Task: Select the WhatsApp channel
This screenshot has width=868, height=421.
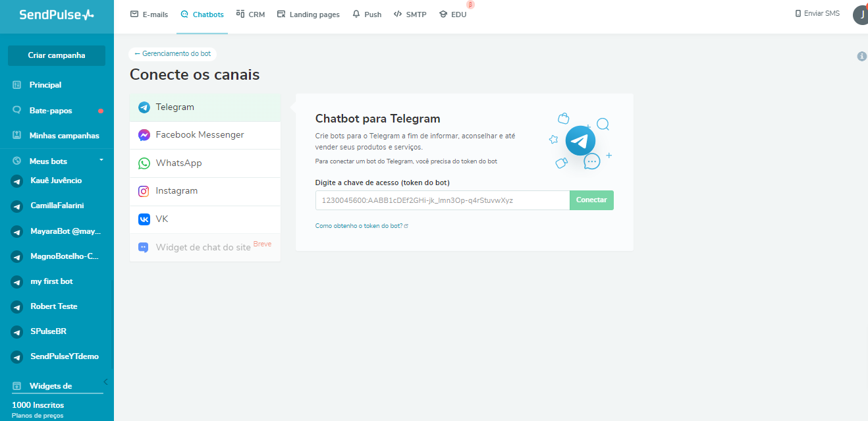Action: (205, 163)
